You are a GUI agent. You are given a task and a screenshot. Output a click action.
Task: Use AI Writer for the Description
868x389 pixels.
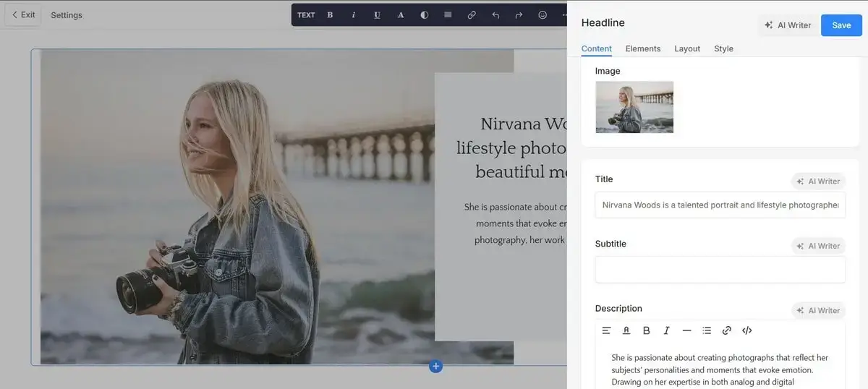coord(818,310)
